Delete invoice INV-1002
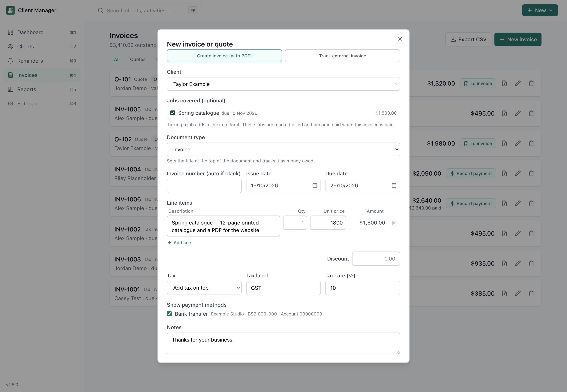This screenshot has width=567, height=392. pos(531,233)
